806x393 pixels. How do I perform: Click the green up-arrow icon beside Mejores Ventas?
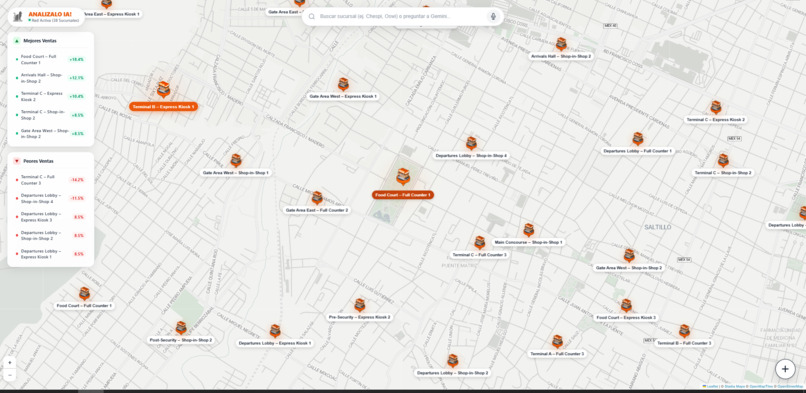(17, 41)
